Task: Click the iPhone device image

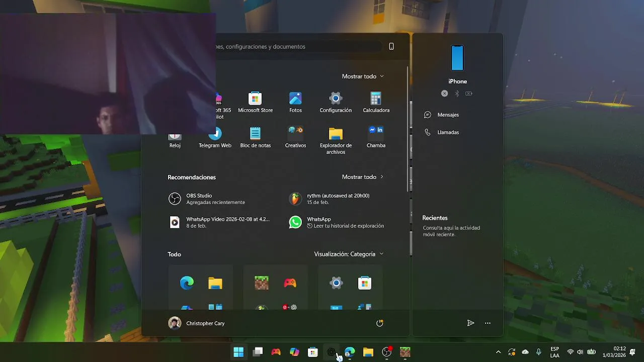Action: (457, 58)
